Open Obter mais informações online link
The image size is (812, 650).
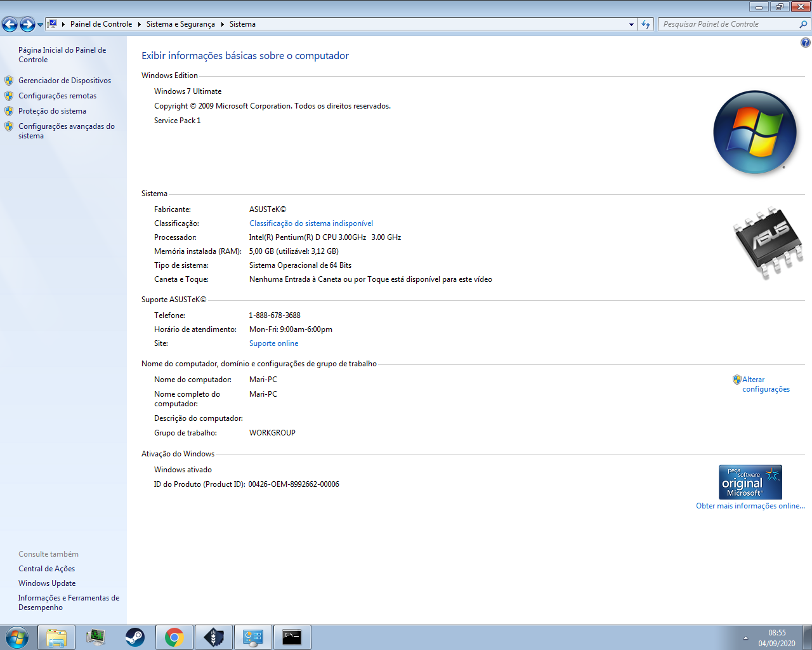pos(750,506)
